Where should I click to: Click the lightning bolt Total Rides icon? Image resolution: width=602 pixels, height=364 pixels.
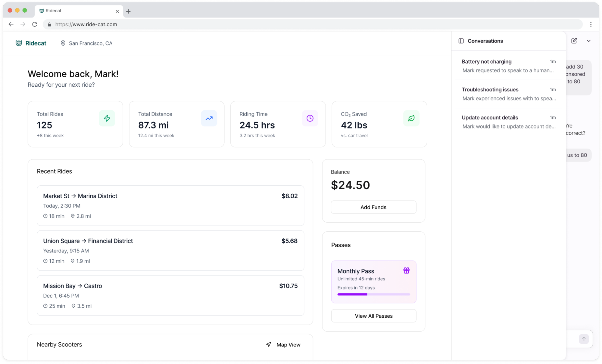(107, 118)
